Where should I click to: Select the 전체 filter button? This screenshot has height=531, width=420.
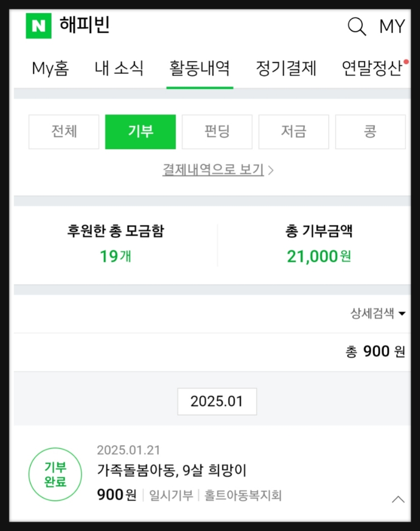coord(64,132)
